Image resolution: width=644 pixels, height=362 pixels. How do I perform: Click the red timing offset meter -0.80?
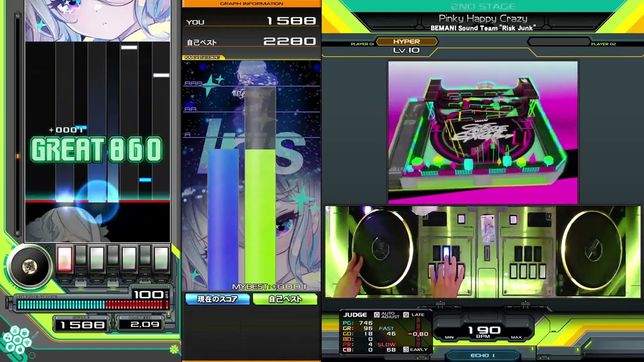[417, 333]
